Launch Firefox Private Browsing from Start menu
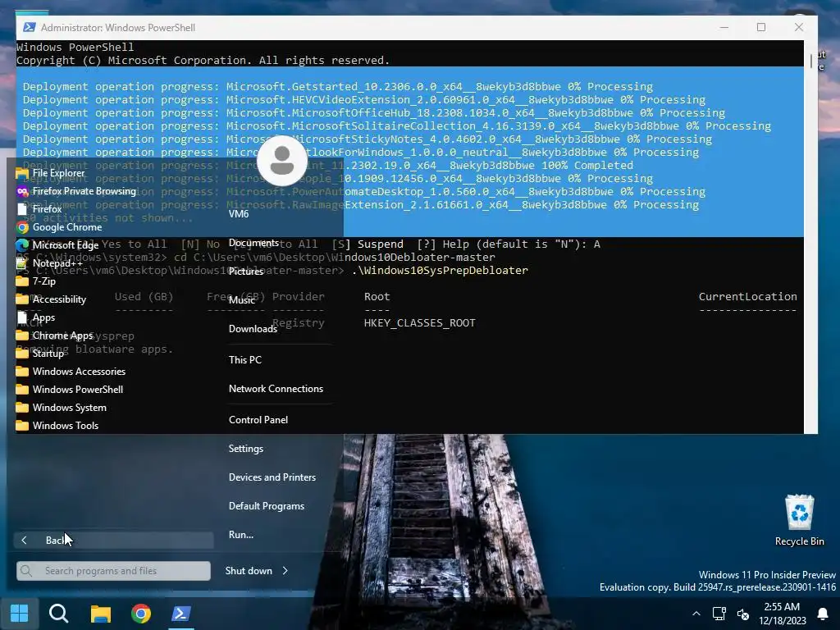Image resolution: width=840 pixels, height=630 pixels. pos(75,191)
